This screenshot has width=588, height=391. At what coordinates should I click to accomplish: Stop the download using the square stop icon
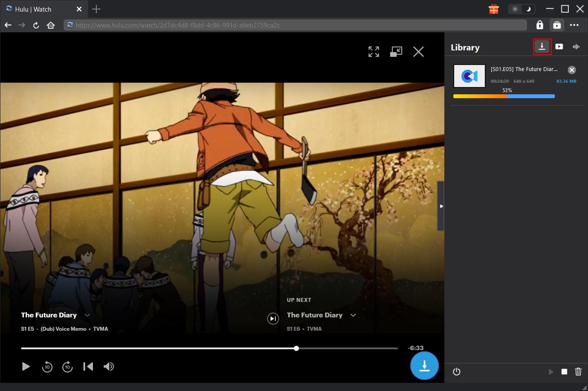coord(564,372)
